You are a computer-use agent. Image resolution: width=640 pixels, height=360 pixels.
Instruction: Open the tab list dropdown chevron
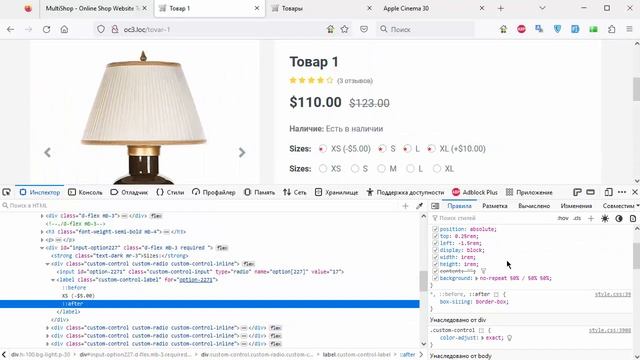542,8
